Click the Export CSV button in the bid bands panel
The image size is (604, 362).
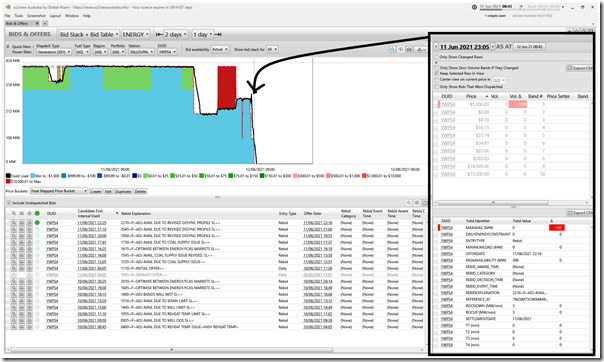(x=580, y=68)
